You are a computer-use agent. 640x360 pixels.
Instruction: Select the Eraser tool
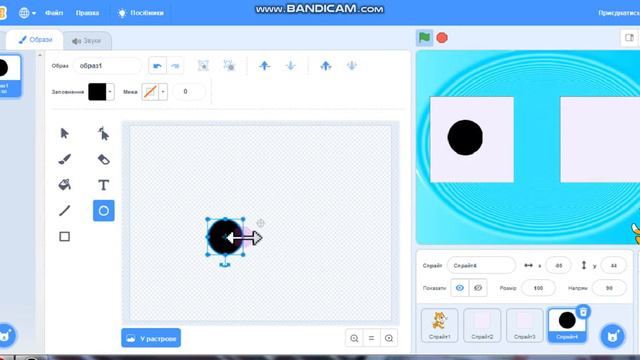[103, 159]
